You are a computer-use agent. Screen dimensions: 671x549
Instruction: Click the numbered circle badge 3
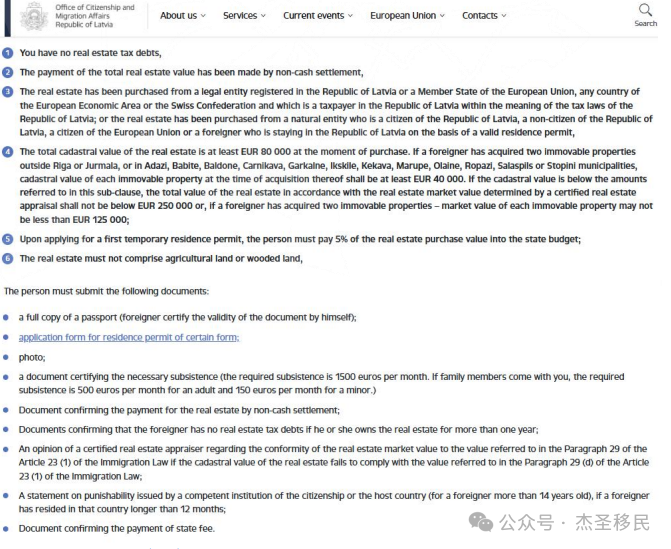[8, 92]
